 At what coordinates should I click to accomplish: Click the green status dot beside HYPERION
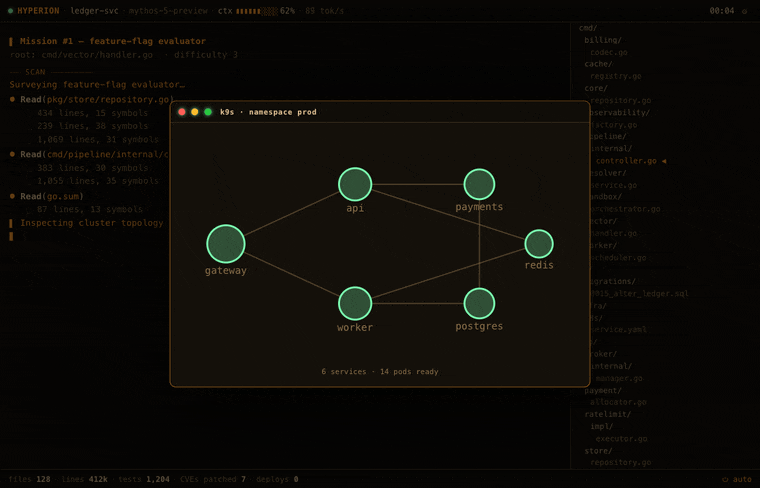[x=10, y=11]
